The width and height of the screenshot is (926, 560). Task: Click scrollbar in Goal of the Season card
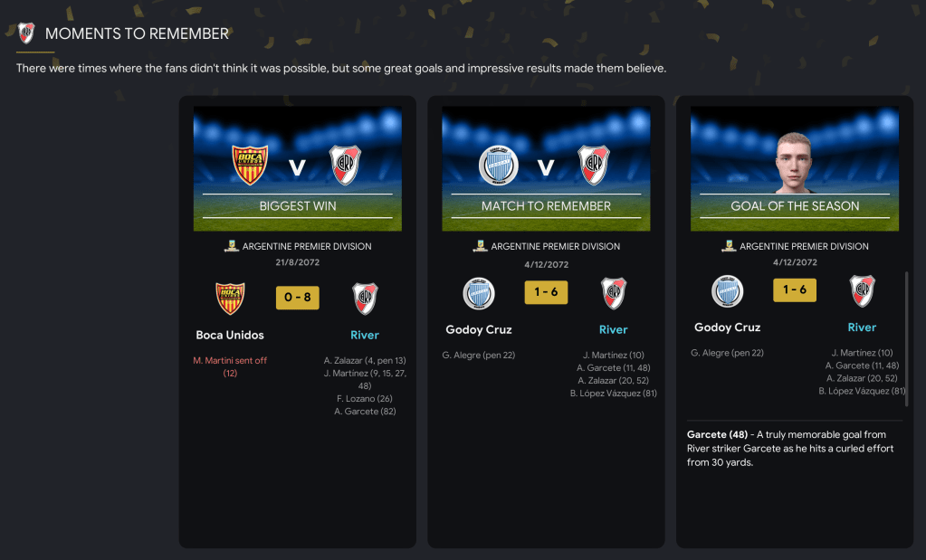pyautogui.click(x=906, y=338)
